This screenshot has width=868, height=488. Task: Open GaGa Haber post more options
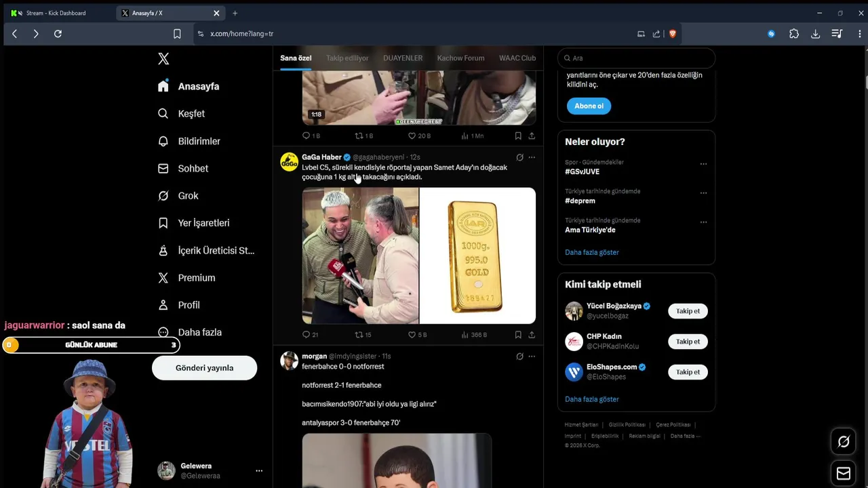tap(532, 157)
